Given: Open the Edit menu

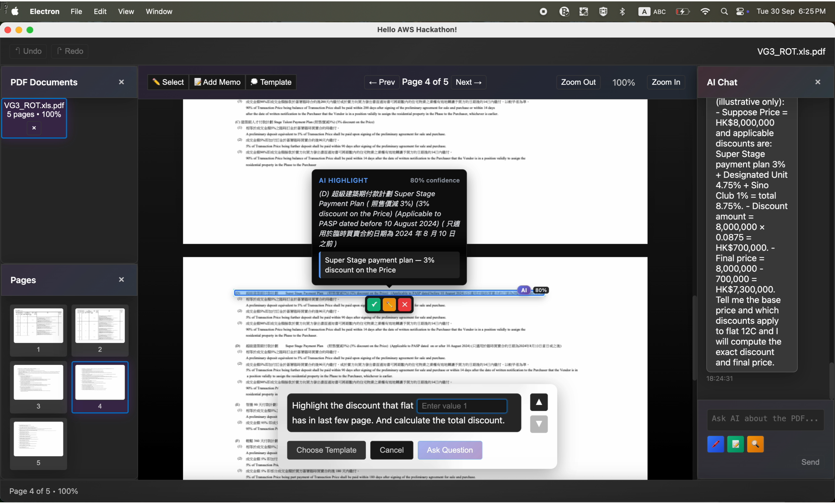Looking at the screenshot, I should [100, 12].
